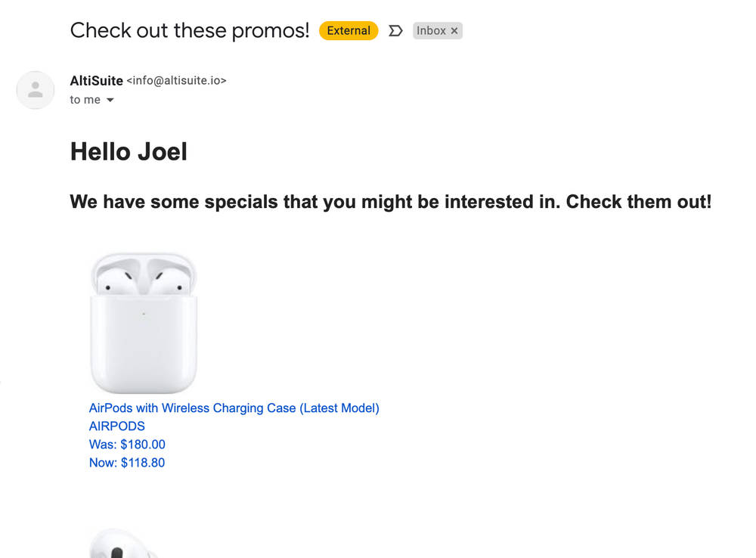The height and width of the screenshot is (558, 756).
Task: Click the AltiSuite sender name
Action: [96, 80]
